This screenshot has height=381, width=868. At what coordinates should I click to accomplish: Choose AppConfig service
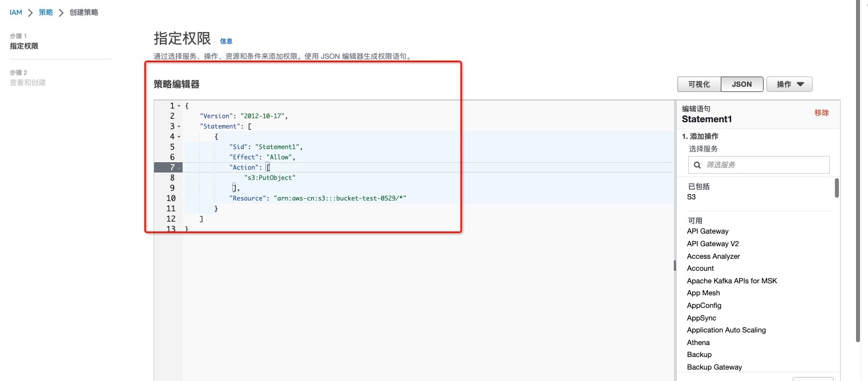[704, 306]
